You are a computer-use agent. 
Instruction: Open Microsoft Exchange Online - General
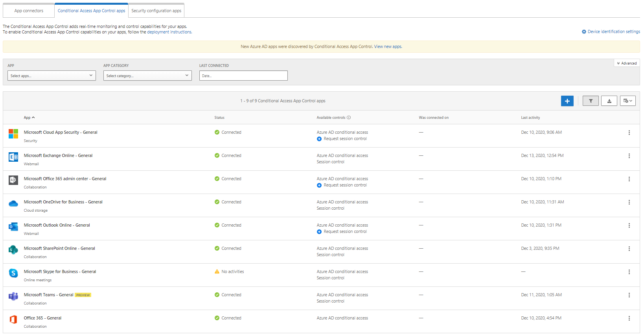pos(58,156)
